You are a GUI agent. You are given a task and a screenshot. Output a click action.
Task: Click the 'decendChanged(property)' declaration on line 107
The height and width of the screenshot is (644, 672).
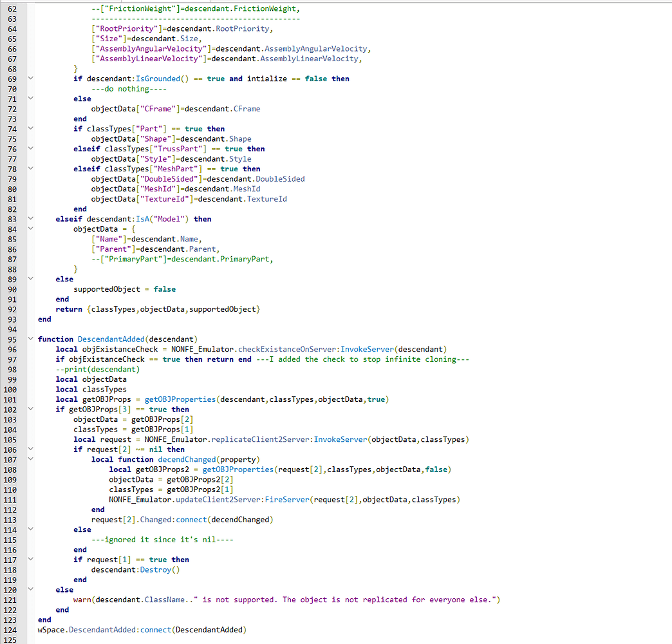(209, 460)
